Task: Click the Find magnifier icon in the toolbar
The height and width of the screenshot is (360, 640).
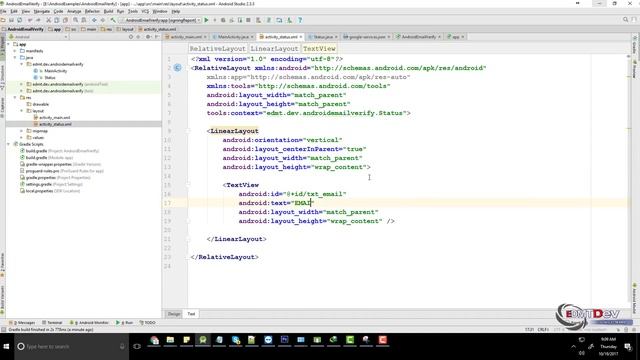Action: pos(76,20)
